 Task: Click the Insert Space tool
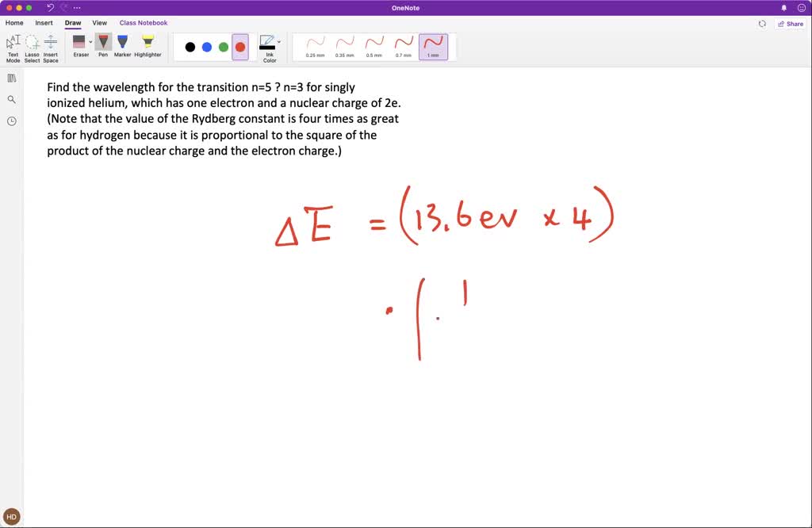50,46
